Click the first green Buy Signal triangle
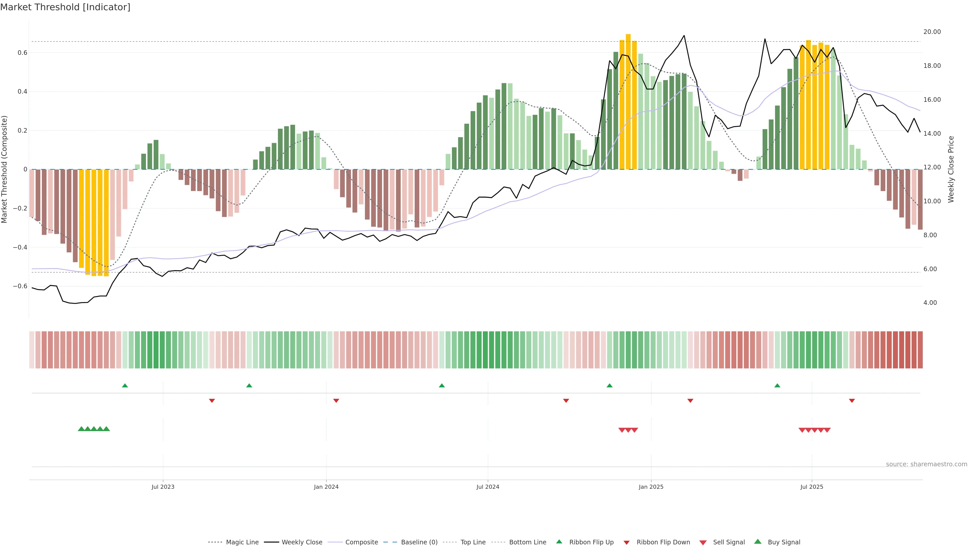The width and height of the screenshot is (980, 551). [x=81, y=429]
